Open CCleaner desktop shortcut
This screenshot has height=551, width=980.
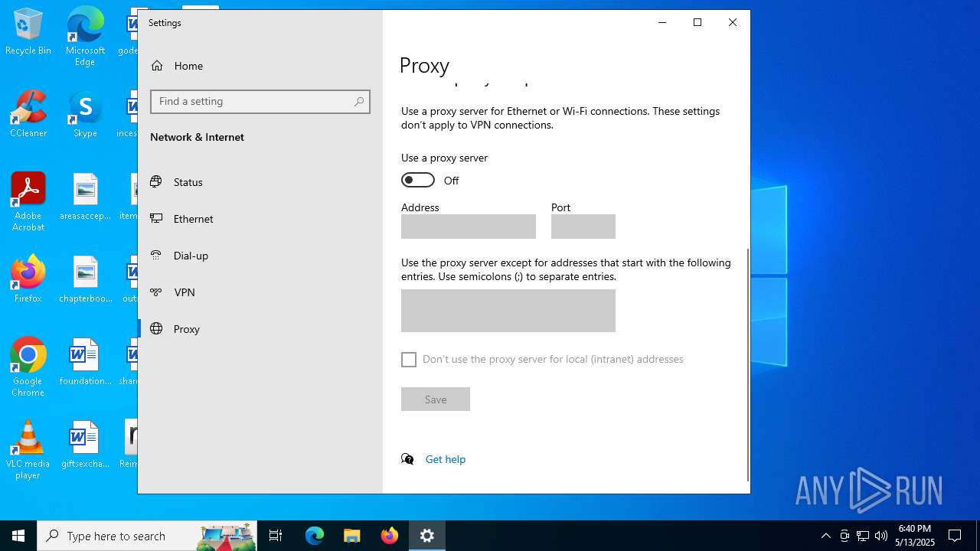click(28, 115)
